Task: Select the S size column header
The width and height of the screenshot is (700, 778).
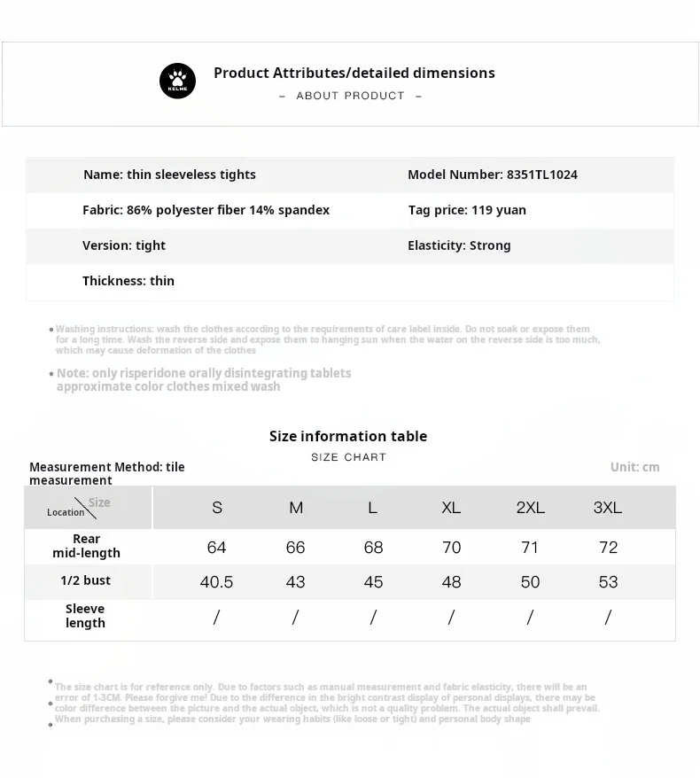Action: coord(217,508)
